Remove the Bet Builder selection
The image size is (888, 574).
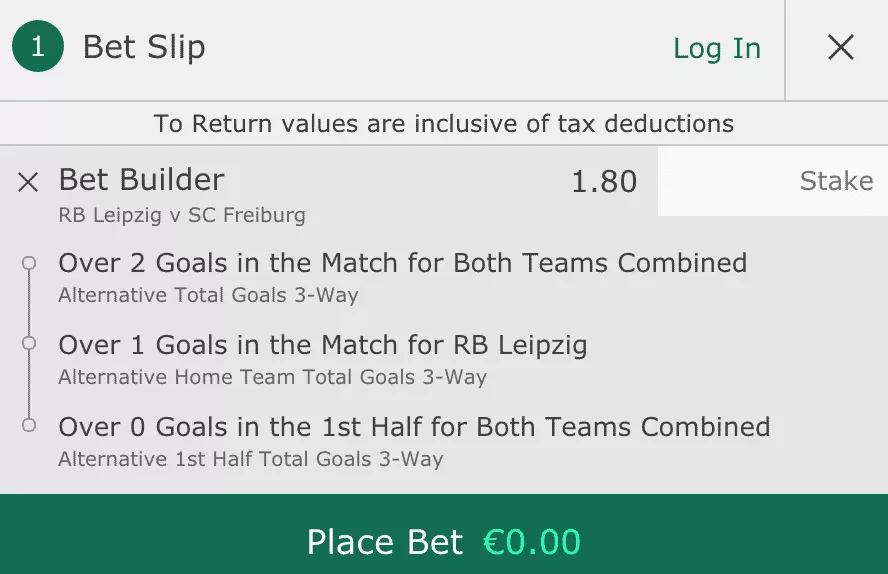tap(28, 182)
